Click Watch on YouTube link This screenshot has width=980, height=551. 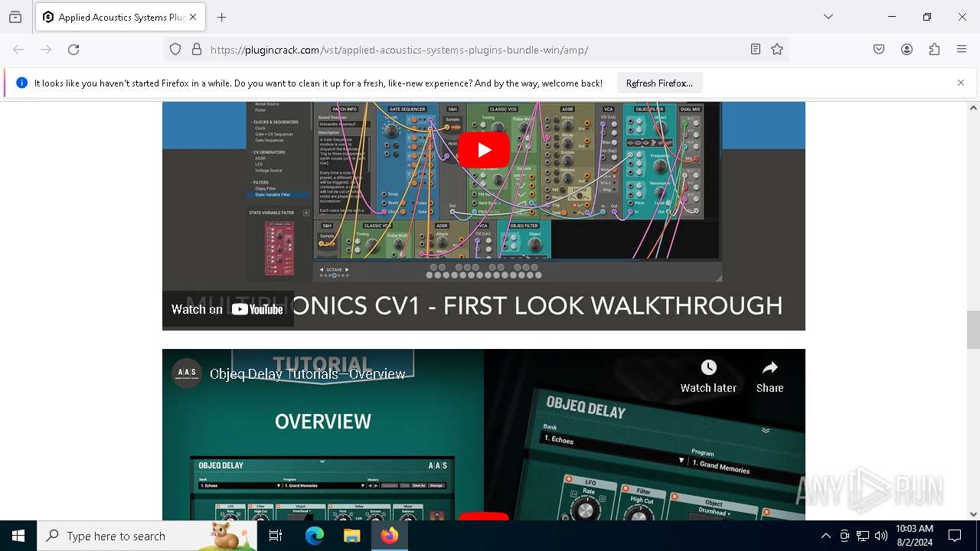[227, 309]
